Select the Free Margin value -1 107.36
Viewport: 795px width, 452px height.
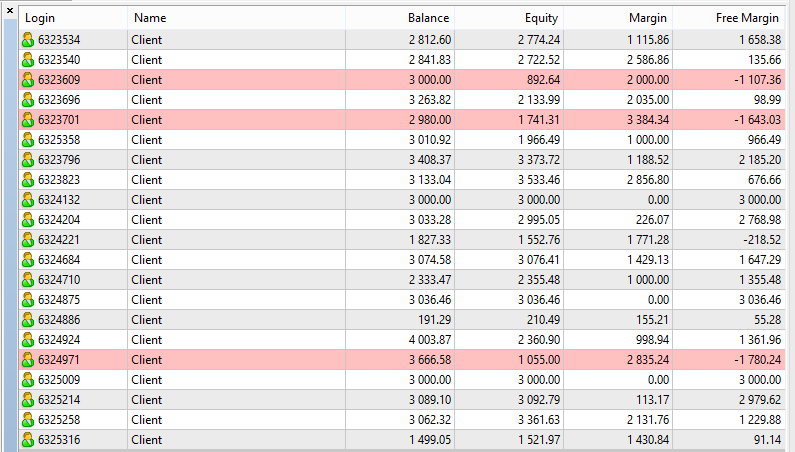[x=757, y=80]
